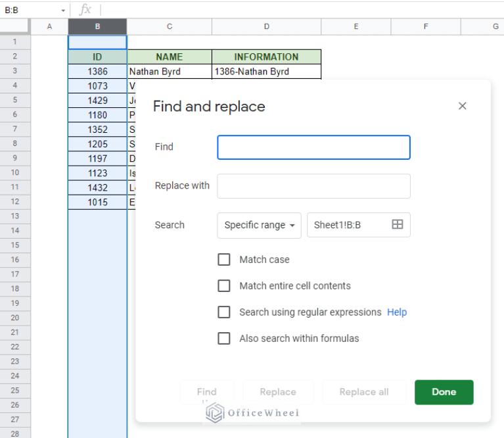The height and width of the screenshot is (438, 504).
Task: Enable the Match case checkbox
Action: [224, 260]
